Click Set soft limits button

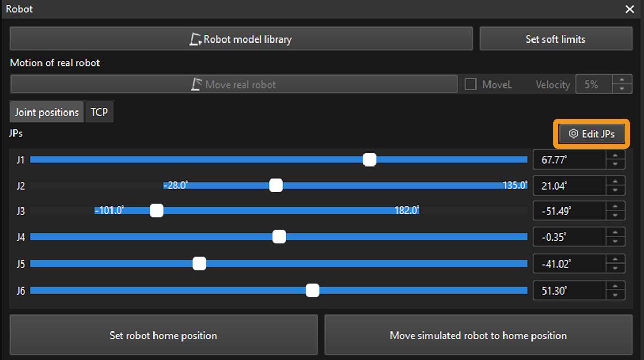[555, 39]
